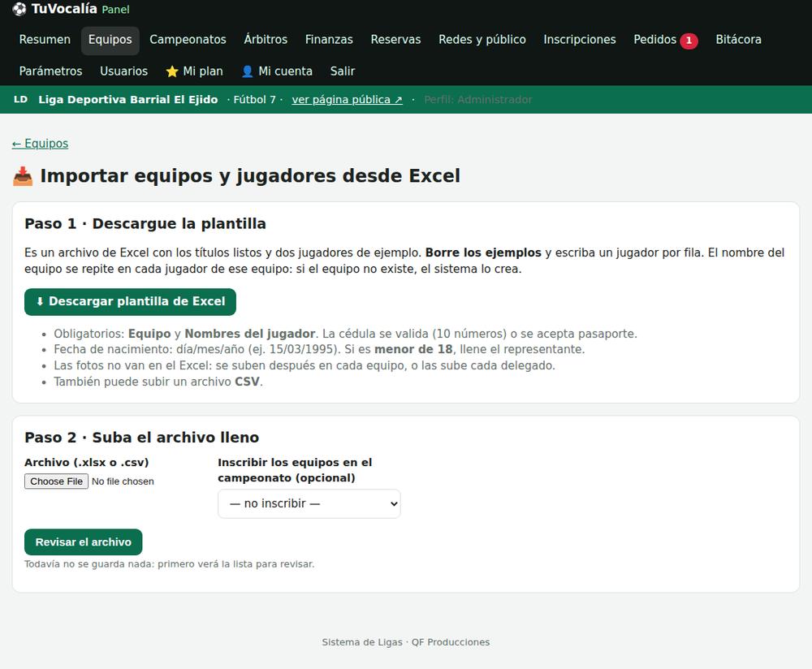Open Mi cuenta
Screen dimensions: 812x669
tap(277, 71)
